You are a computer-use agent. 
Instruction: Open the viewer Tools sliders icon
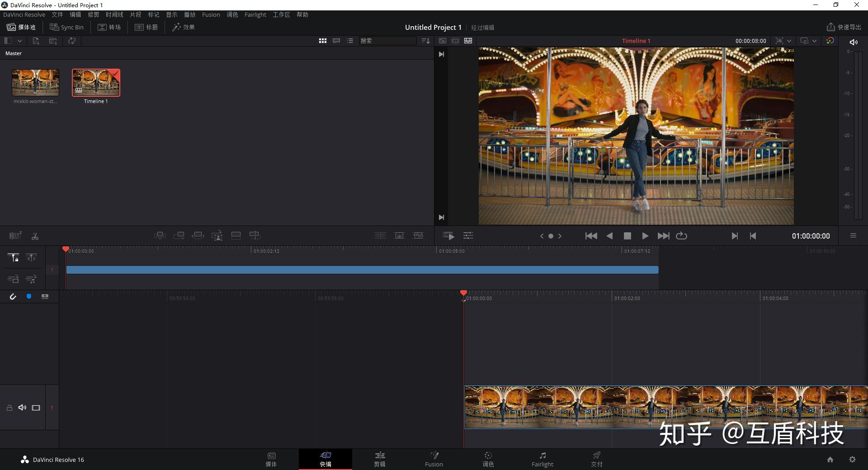point(468,236)
